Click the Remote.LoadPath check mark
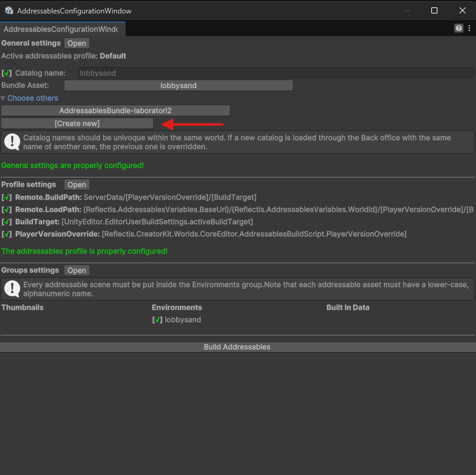476x475 pixels. 7,209
